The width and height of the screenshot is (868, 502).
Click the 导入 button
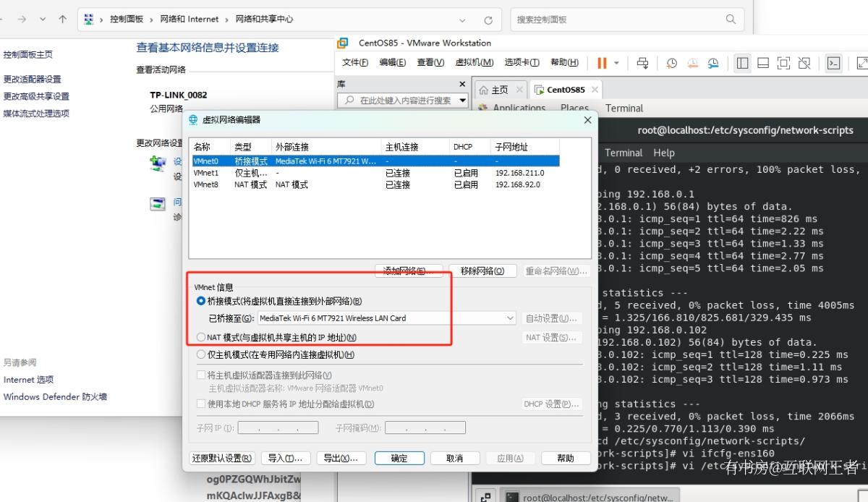pyautogui.click(x=285, y=458)
